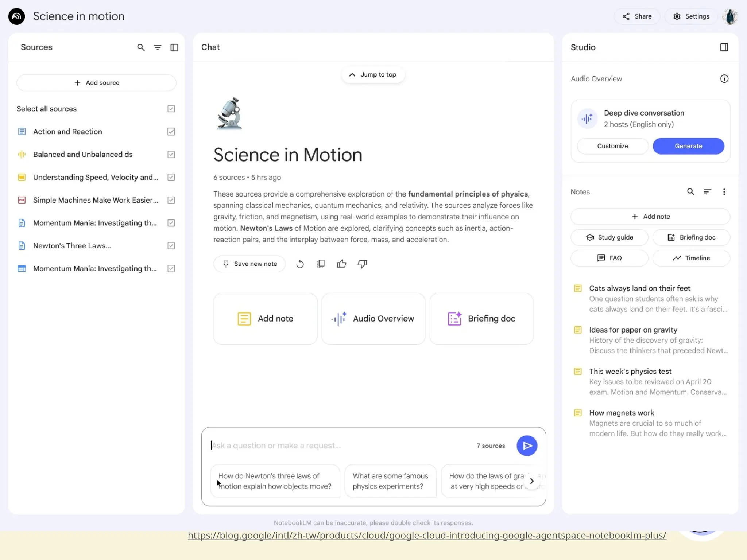747x560 pixels.
Task: Search notes with the magnifier icon
Action: click(x=690, y=192)
